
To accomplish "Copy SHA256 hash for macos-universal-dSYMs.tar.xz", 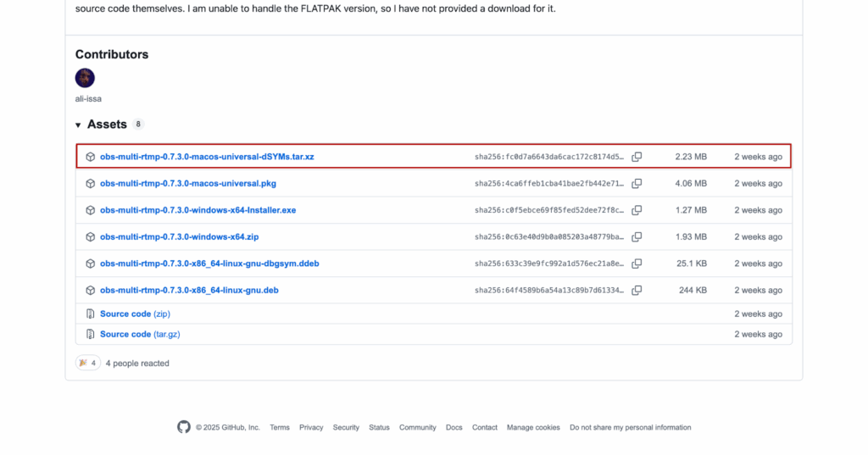I will (637, 157).
